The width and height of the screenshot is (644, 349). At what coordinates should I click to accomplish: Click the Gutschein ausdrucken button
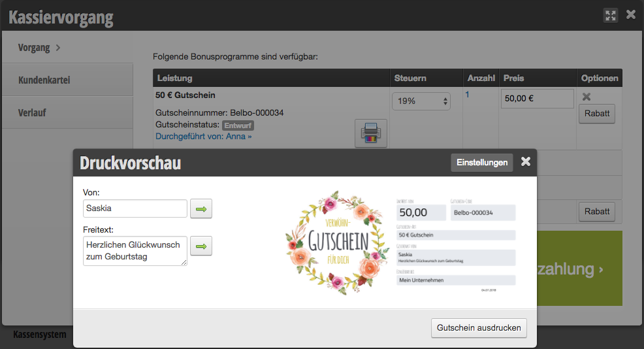479,328
